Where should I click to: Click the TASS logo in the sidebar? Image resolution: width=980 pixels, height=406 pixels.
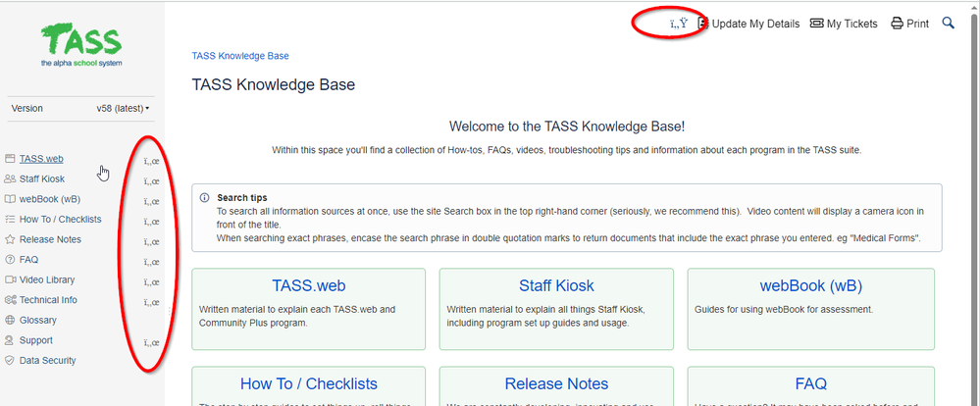pos(81,45)
